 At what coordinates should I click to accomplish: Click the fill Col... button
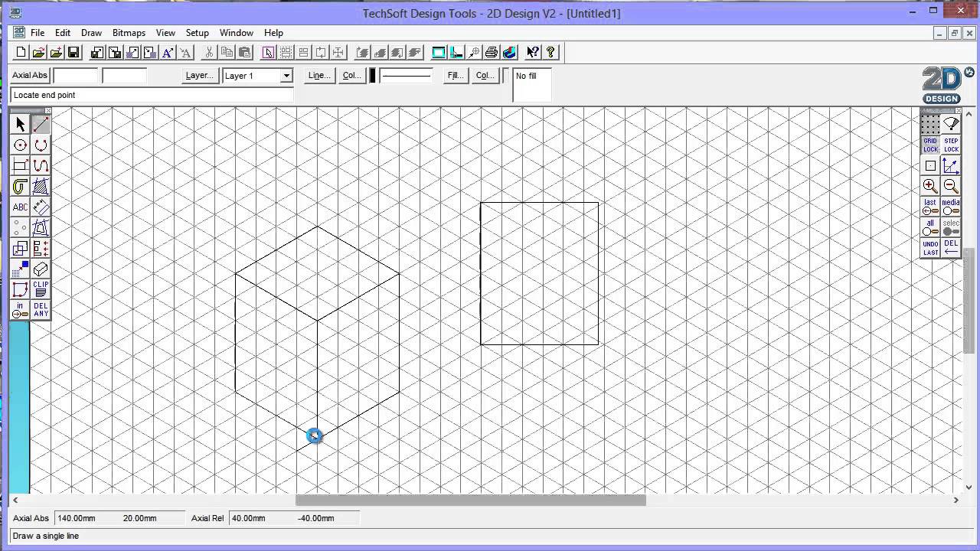485,76
